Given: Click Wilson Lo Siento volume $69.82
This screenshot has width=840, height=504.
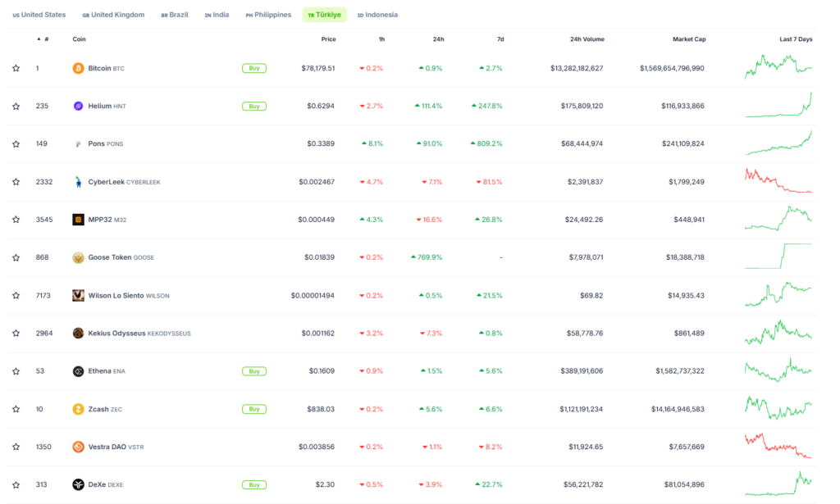Looking at the screenshot, I should (x=591, y=295).
